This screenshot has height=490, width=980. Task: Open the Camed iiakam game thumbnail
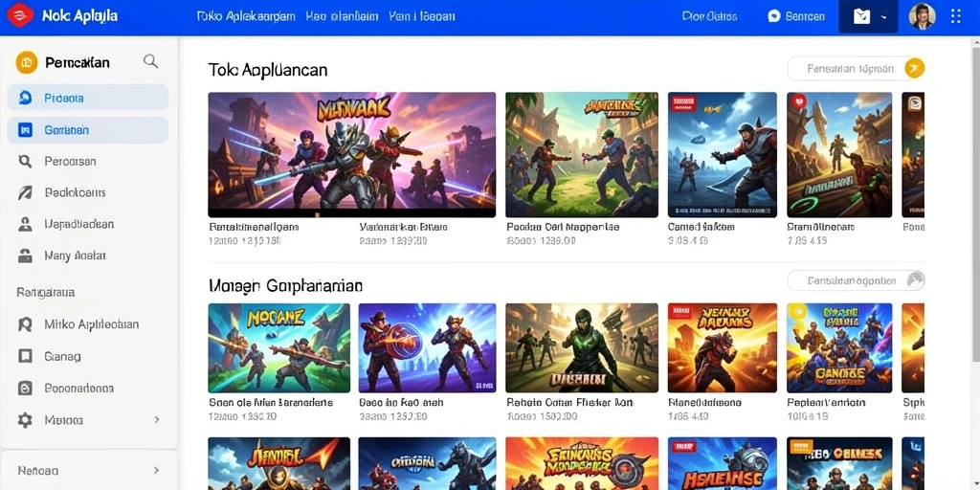click(723, 154)
